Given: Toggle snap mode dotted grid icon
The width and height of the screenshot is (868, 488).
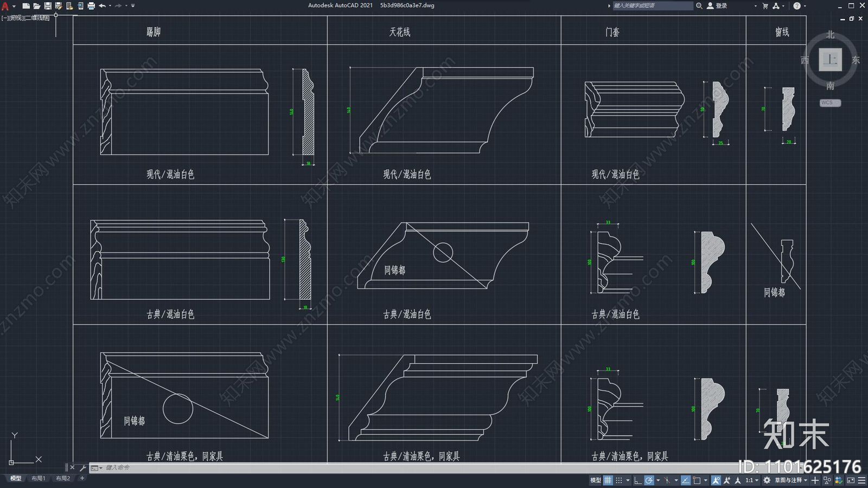Looking at the screenshot, I should (x=619, y=480).
